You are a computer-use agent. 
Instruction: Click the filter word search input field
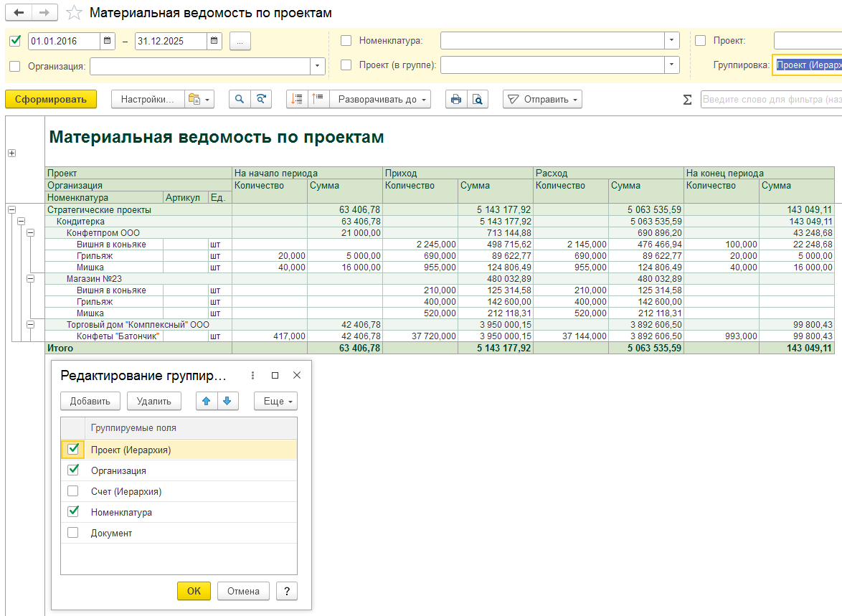coord(770,100)
